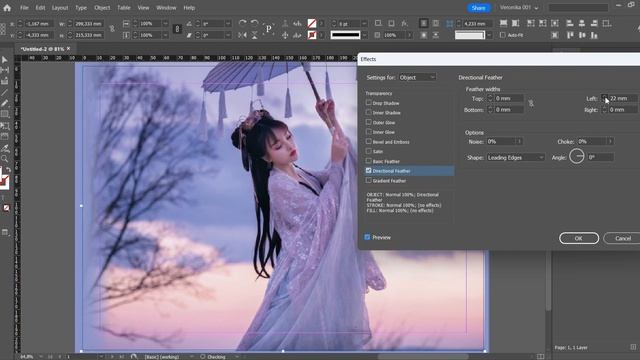
Task: Toggle the Preview checkbox
Action: [367, 237]
